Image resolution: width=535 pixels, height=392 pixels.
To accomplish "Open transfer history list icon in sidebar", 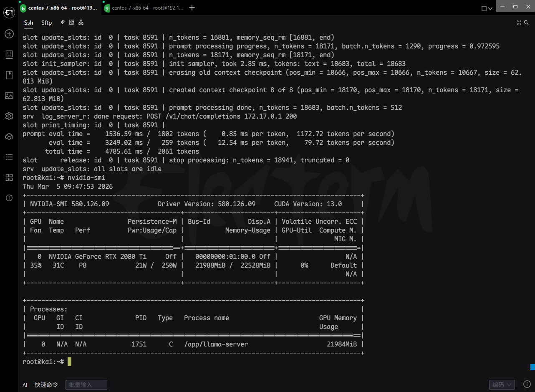I will (x=9, y=157).
